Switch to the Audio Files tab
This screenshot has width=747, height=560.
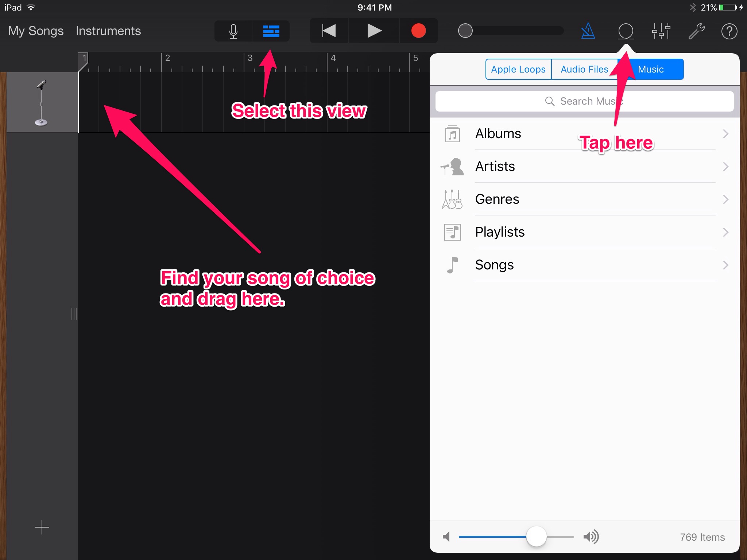pyautogui.click(x=584, y=69)
